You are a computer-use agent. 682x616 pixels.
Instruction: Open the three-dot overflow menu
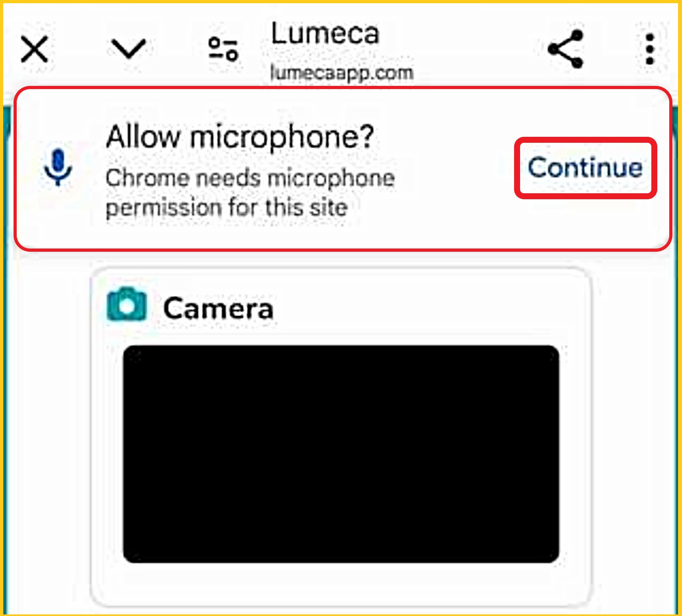tap(650, 49)
